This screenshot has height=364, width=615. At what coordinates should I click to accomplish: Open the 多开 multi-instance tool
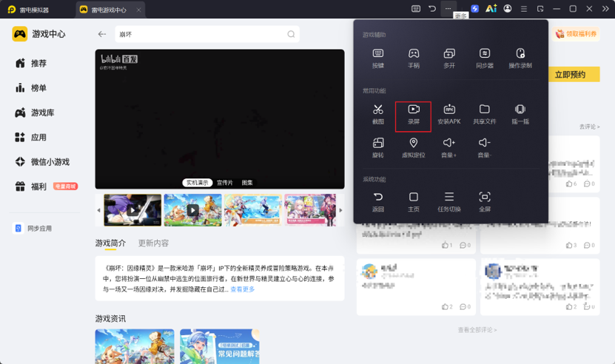(449, 58)
